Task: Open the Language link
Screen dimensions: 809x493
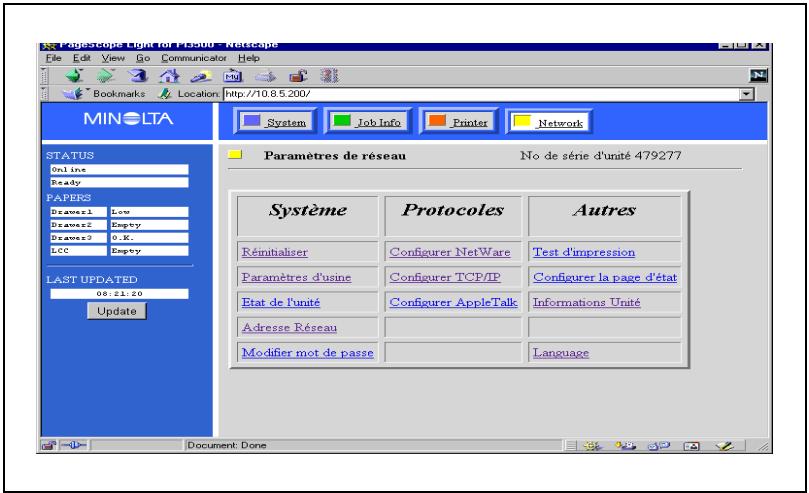Action: [561, 353]
